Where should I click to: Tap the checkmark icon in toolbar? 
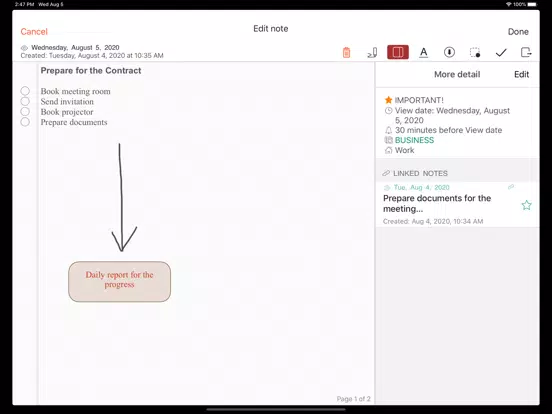point(501,53)
